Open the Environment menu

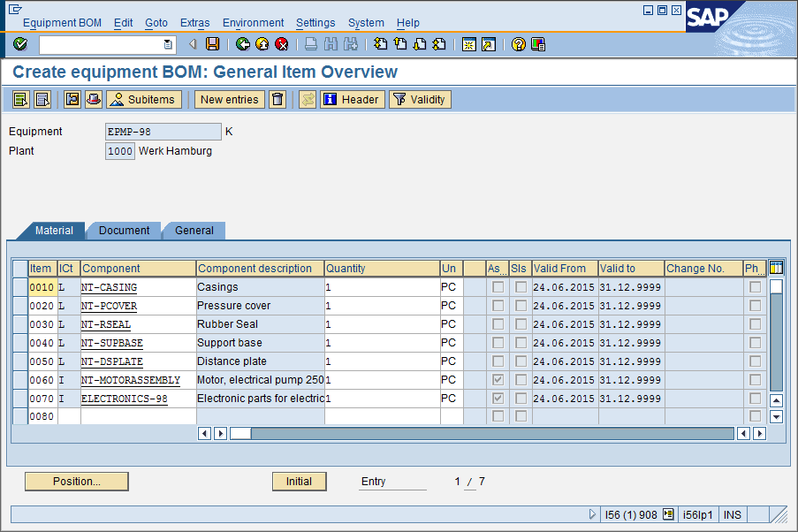pos(253,23)
